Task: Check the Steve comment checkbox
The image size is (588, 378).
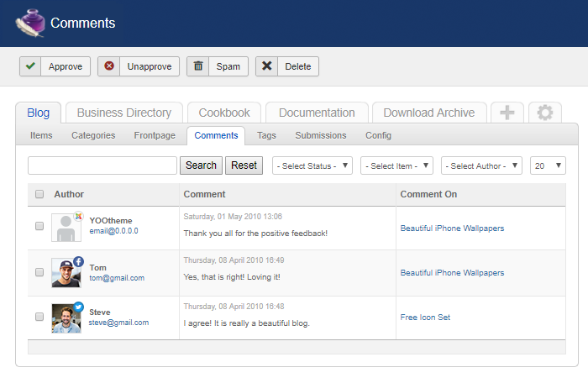Action: point(39,317)
